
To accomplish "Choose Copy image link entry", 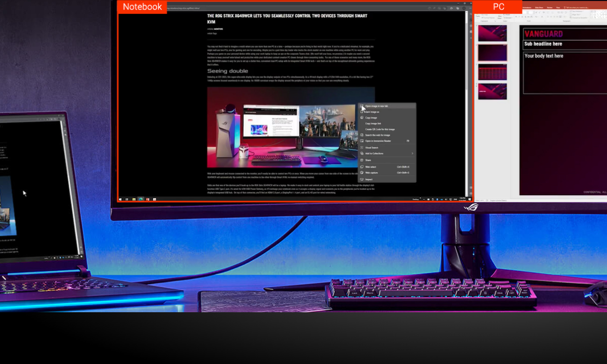I will (x=387, y=124).
